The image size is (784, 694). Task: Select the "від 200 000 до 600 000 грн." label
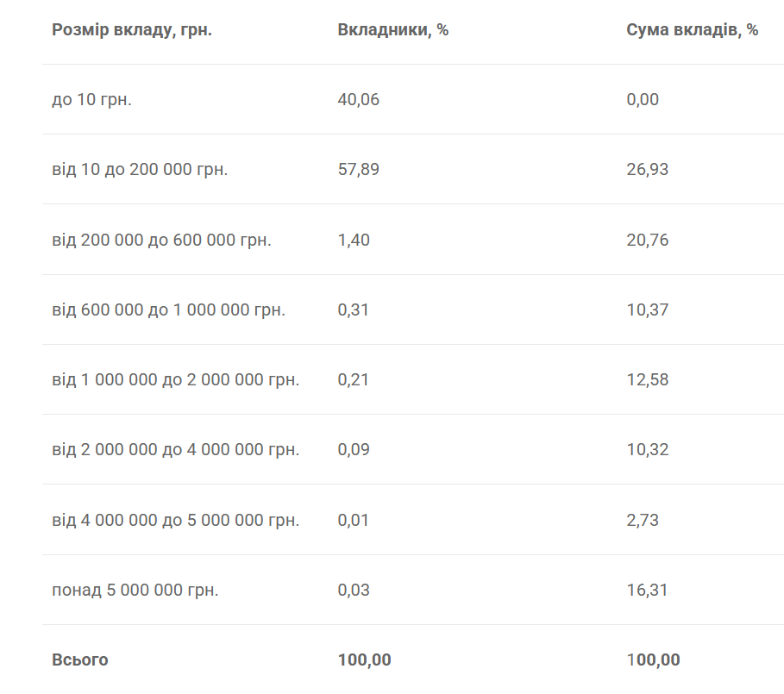(161, 240)
